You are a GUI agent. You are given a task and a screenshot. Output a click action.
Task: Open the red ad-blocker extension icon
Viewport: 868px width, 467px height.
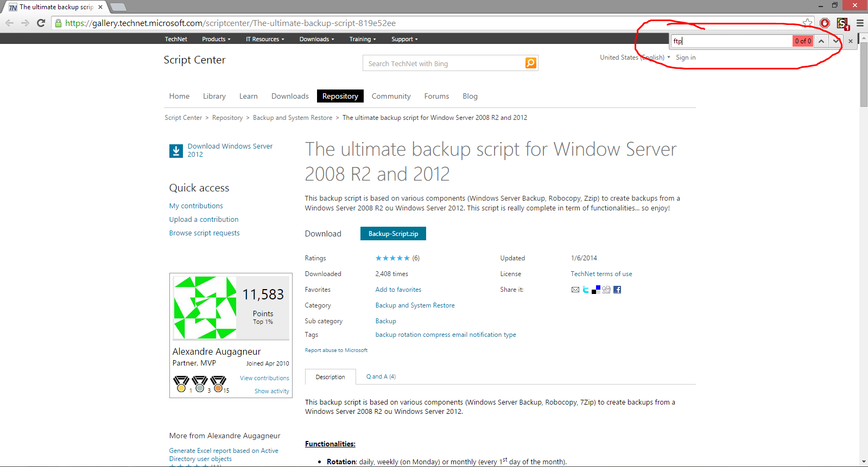pos(825,23)
